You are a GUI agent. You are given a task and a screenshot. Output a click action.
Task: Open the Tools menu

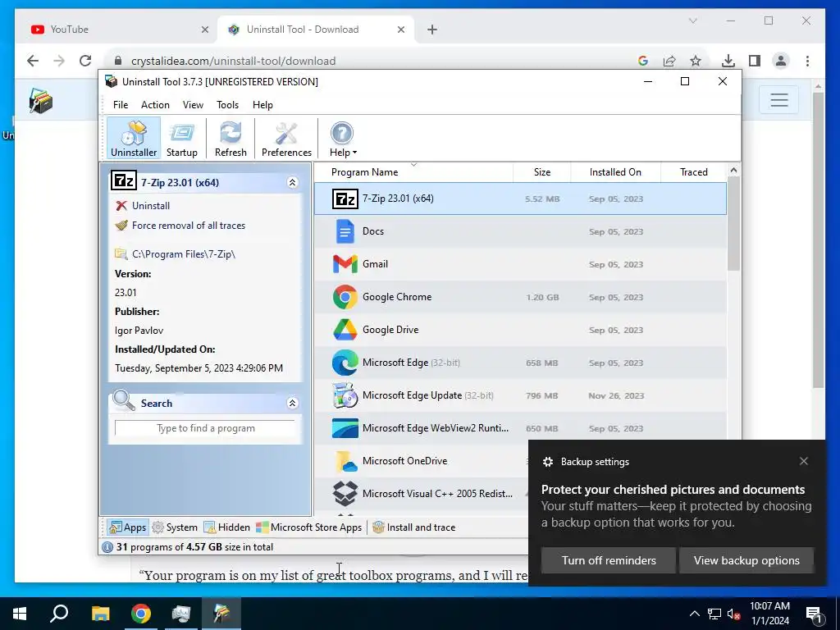coord(227,105)
